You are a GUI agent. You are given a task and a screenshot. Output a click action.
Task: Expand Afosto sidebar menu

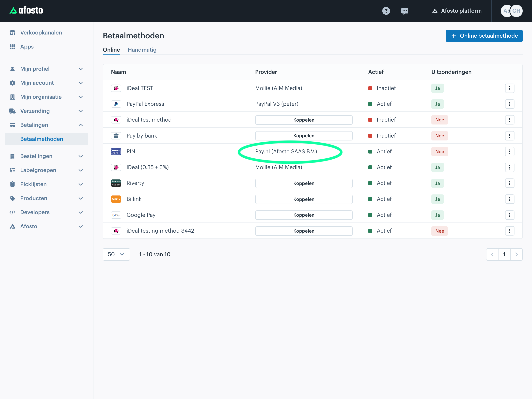coord(46,226)
